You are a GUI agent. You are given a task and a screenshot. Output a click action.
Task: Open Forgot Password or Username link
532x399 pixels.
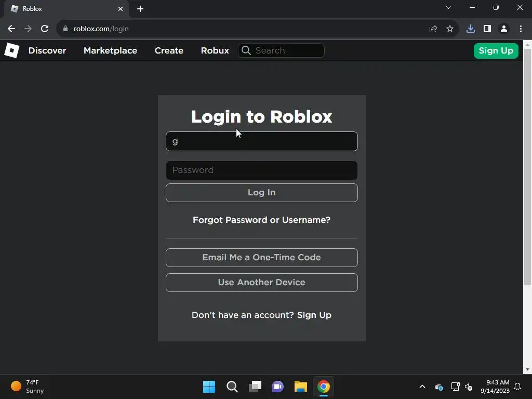click(x=262, y=220)
